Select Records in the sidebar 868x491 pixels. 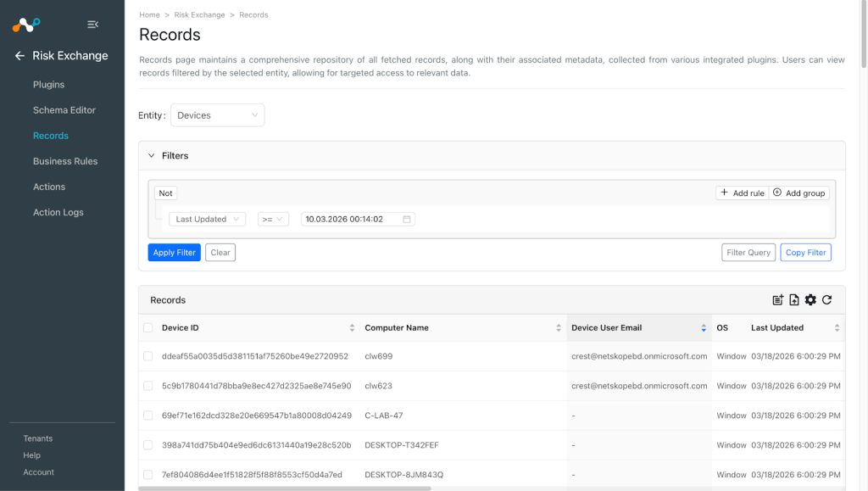point(50,136)
